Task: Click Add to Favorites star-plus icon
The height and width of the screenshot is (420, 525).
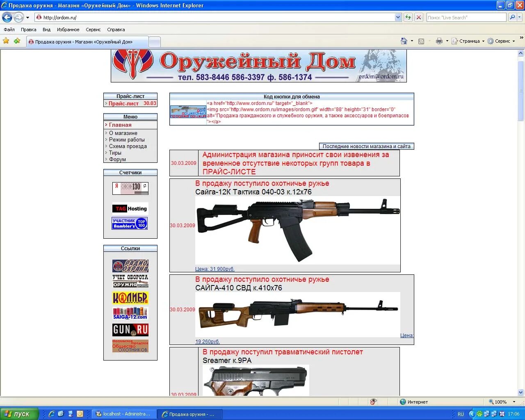Action: 17,41
